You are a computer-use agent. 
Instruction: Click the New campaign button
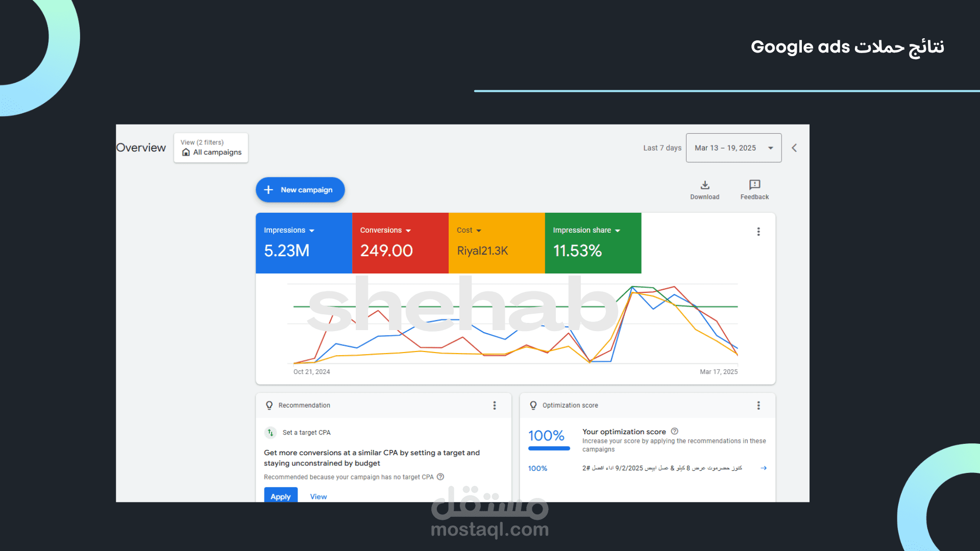click(300, 190)
